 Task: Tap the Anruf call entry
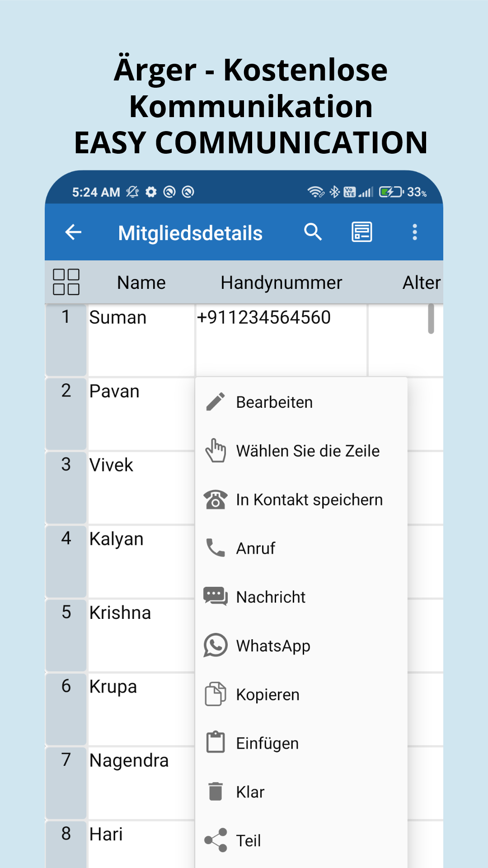coord(301,548)
